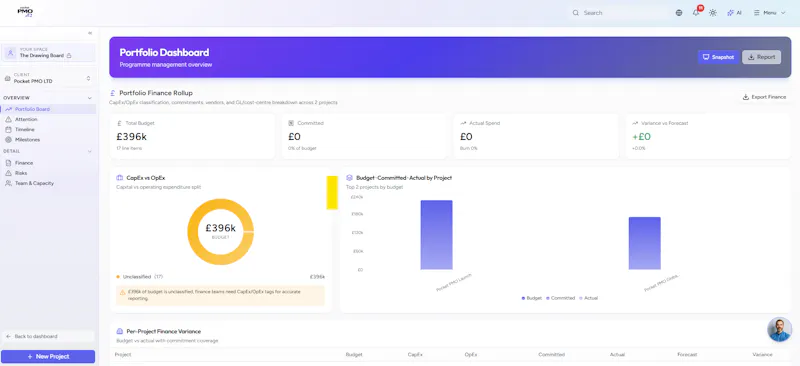Toggle the Budget legend item
The image size is (800, 366).
[532, 298]
